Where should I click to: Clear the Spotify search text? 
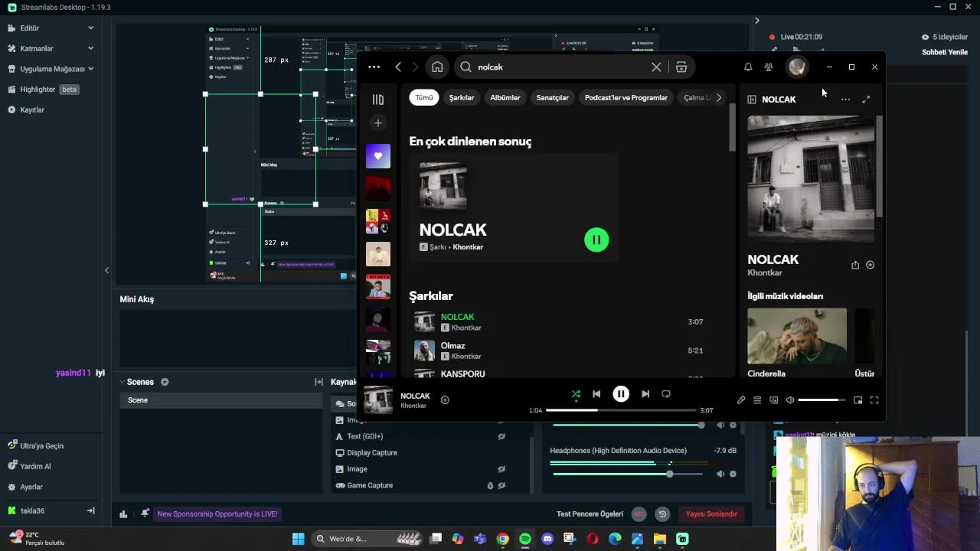click(656, 67)
